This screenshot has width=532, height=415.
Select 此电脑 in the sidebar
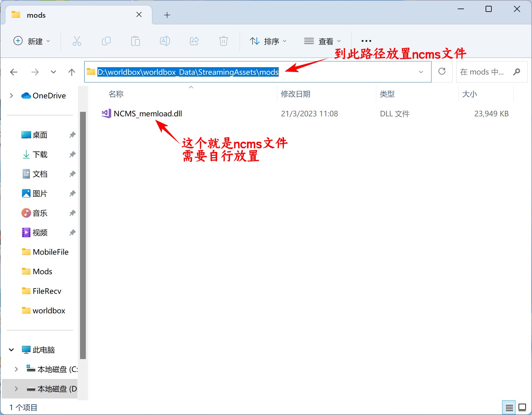(38, 350)
